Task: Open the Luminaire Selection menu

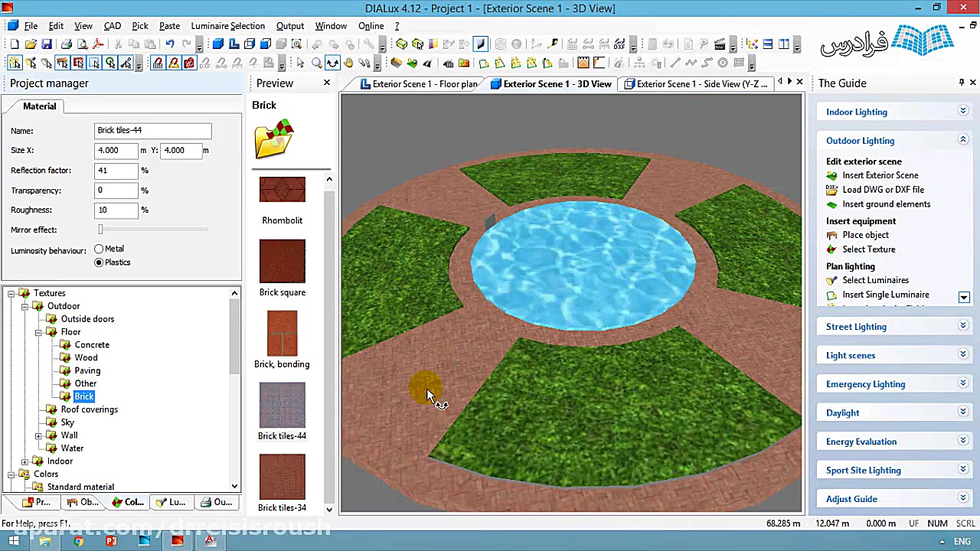Action: tap(227, 26)
